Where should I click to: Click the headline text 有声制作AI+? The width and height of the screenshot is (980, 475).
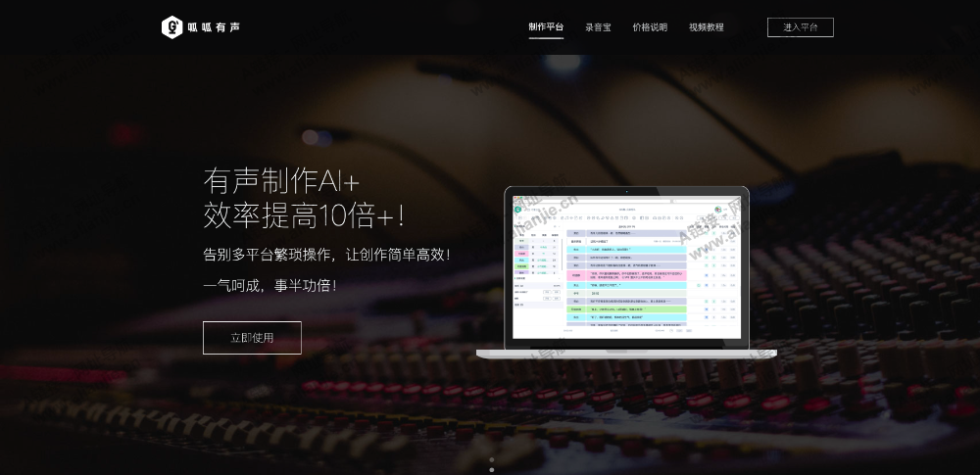point(281,181)
